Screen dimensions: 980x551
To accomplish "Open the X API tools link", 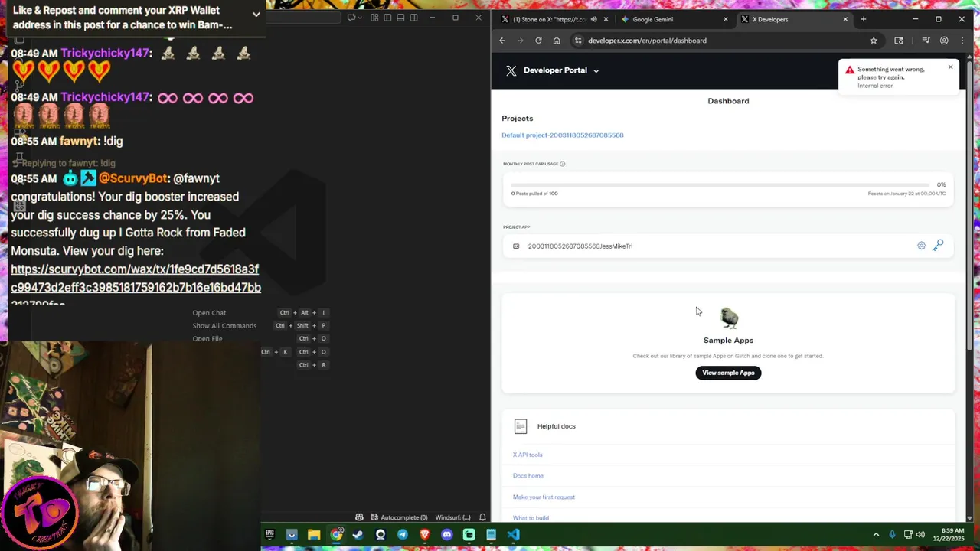I will (x=528, y=455).
